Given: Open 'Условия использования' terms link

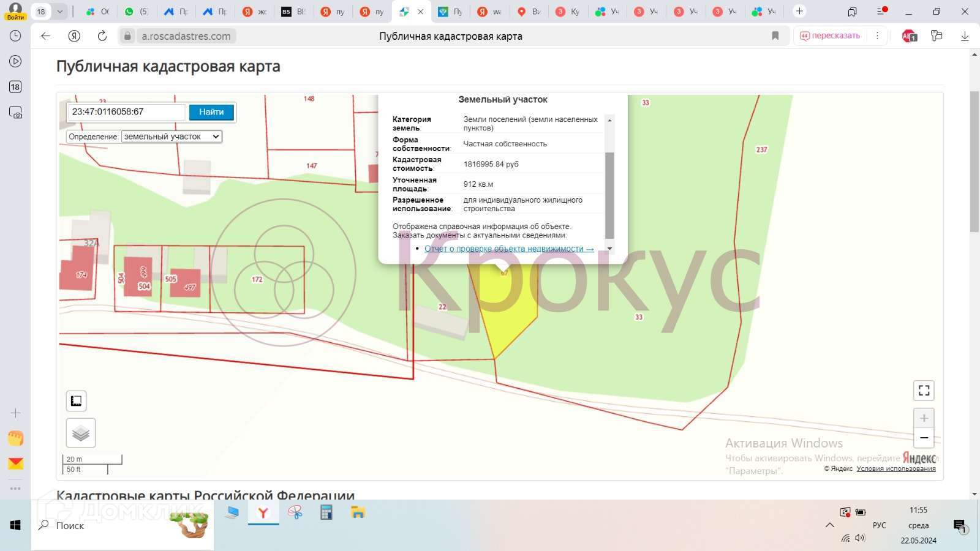Looking at the screenshot, I should (x=896, y=469).
